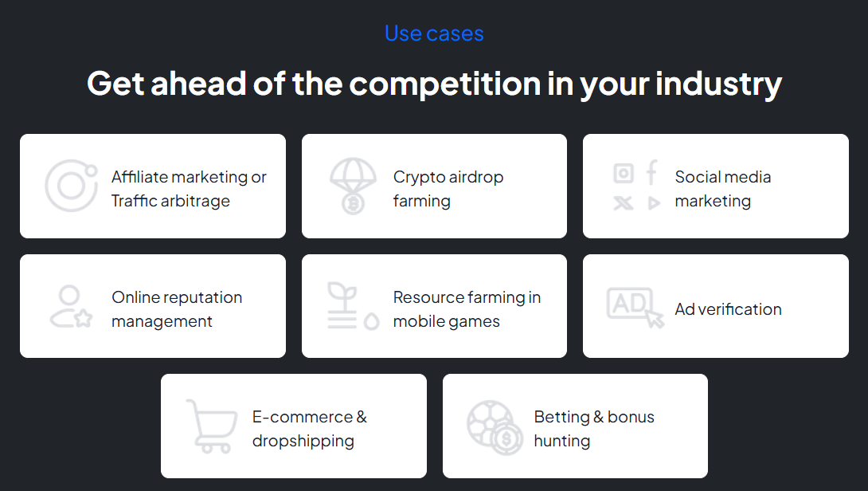
Task: Click the soccer ball and coin icon
Action: tap(495, 427)
